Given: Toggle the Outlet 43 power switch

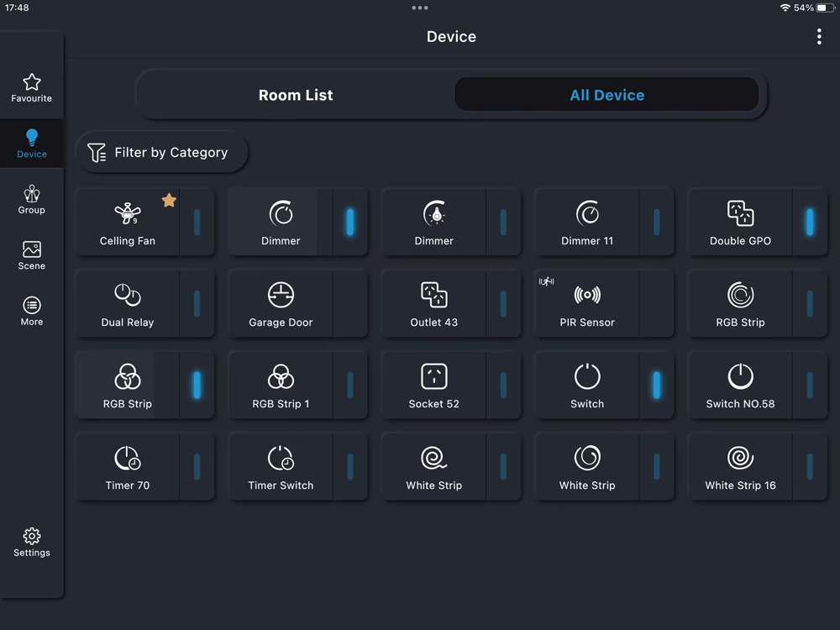Looking at the screenshot, I should click(x=503, y=303).
